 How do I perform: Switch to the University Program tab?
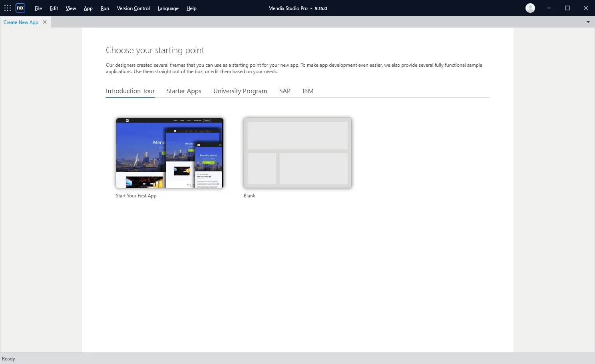[x=240, y=91]
